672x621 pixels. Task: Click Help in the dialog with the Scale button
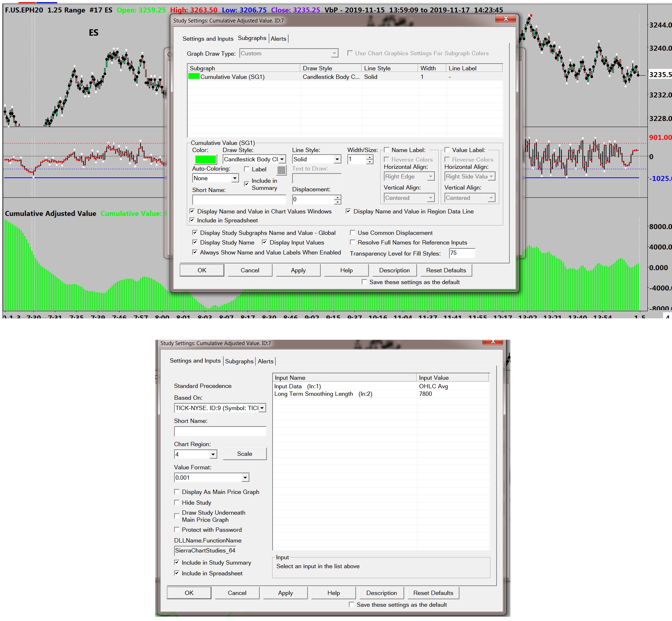coord(334,593)
